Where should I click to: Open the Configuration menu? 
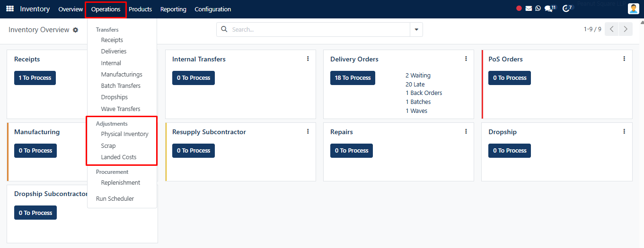coord(213,9)
